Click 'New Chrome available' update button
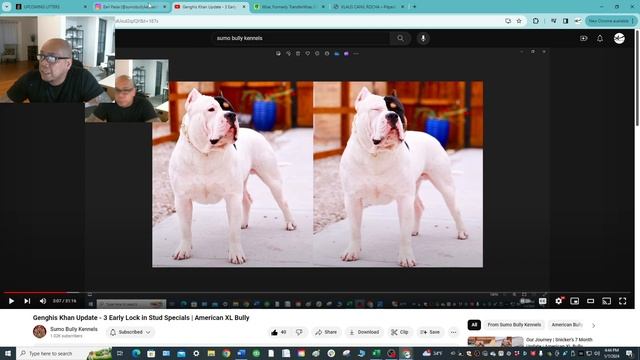Viewport: 640px width, 360px height. tap(611, 21)
